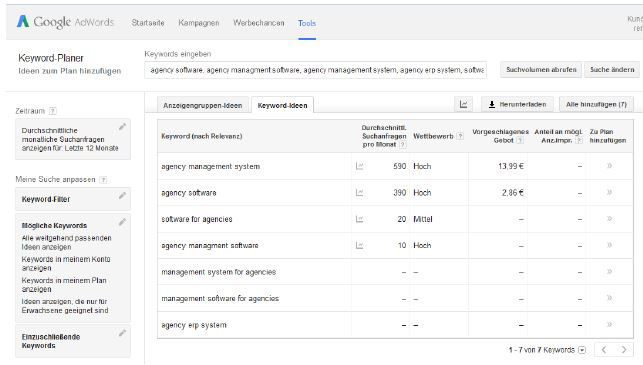The width and height of the screenshot is (643, 365).
Task: Open help for Suchanfragen pro Monat column
Action: coord(402,144)
